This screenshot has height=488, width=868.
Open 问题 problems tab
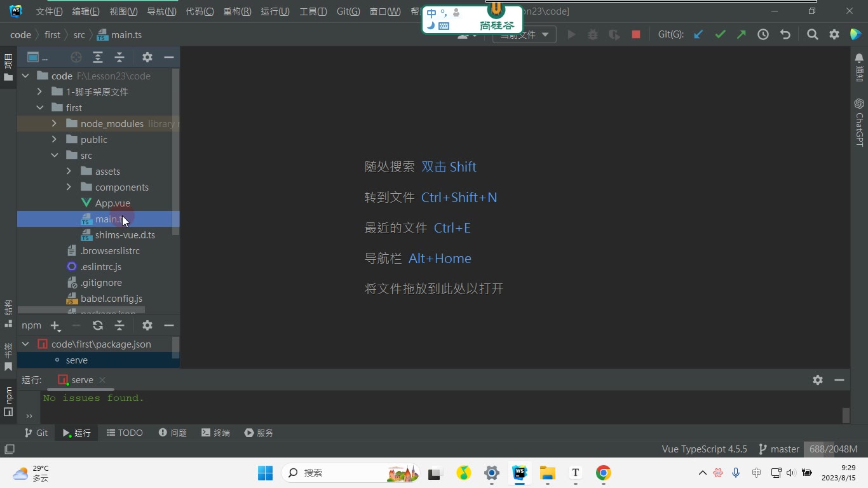click(172, 433)
